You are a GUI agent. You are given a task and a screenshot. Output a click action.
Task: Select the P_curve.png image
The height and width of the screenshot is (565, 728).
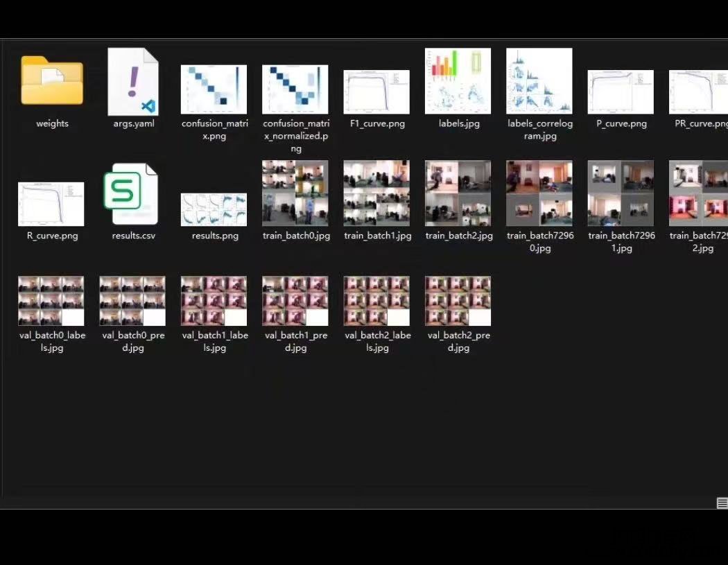click(621, 92)
